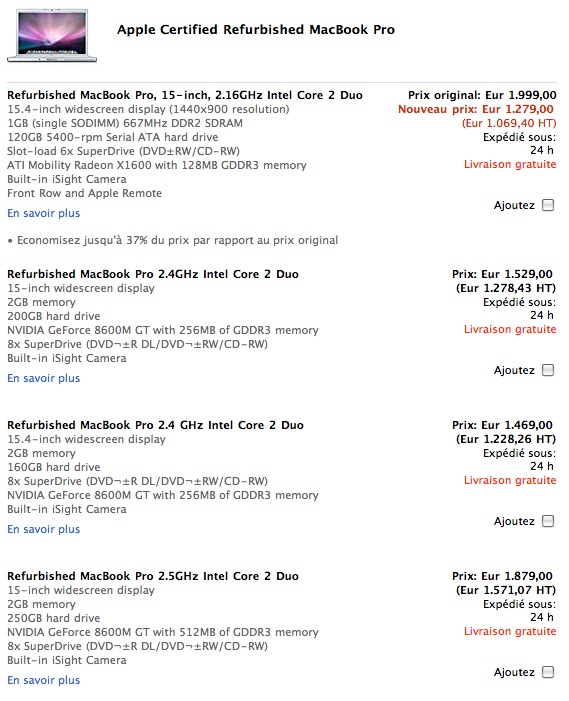Click Livraison gratuite under the 2.16GHz price
Image resolution: width=569 pixels, height=701 pixels.
[x=510, y=165]
